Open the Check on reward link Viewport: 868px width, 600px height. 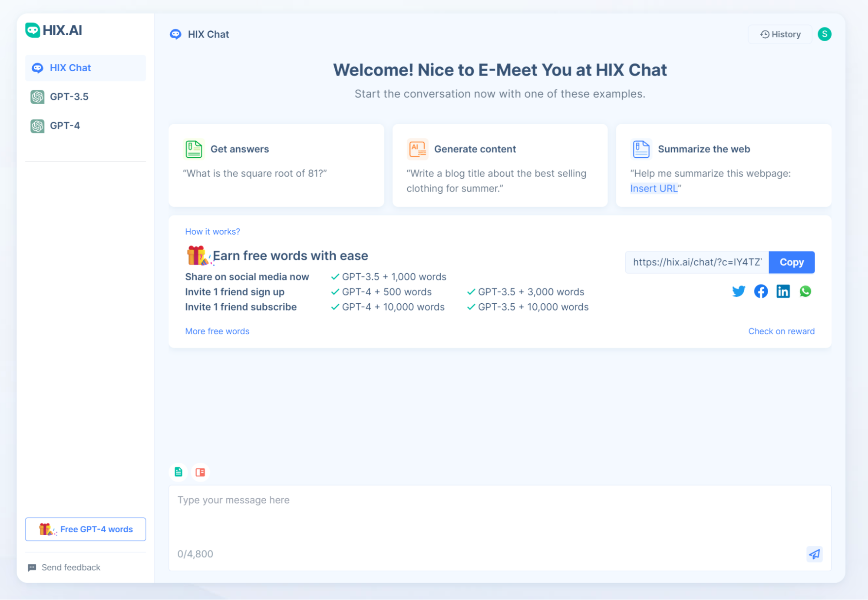point(781,331)
